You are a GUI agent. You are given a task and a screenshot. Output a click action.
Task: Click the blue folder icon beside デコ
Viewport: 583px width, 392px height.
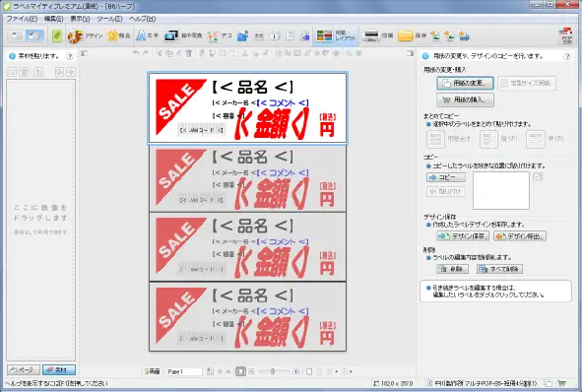click(242, 36)
